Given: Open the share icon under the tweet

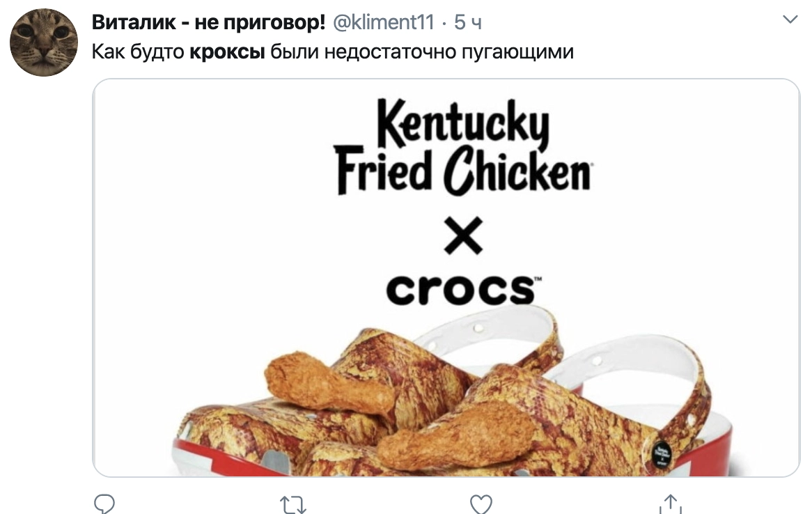Looking at the screenshot, I should coord(669,504).
